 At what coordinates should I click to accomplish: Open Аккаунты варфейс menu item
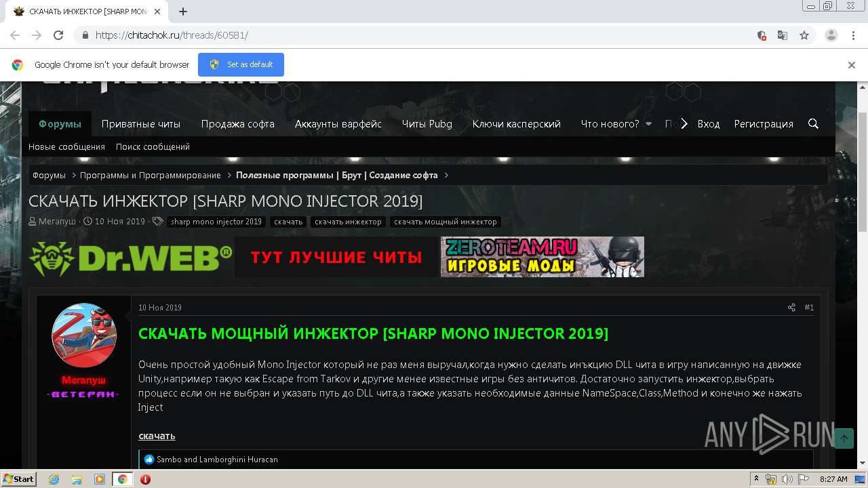tap(338, 124)
